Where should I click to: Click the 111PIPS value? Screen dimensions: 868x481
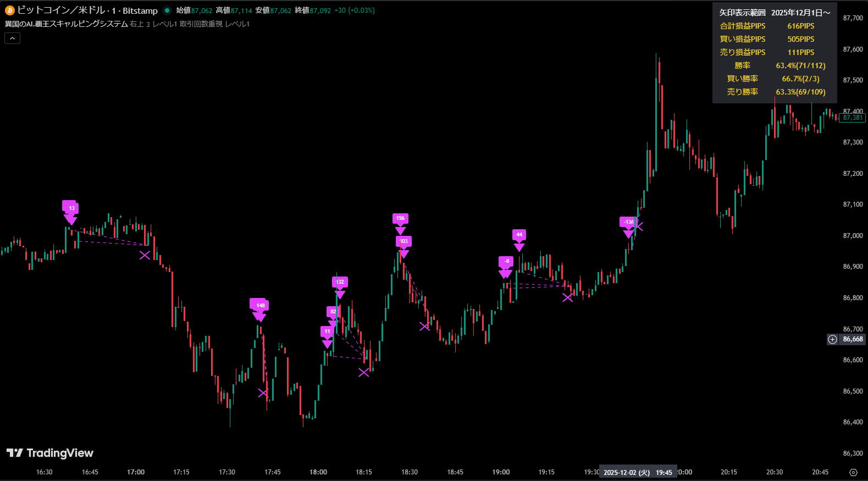(x=801, y=52)
